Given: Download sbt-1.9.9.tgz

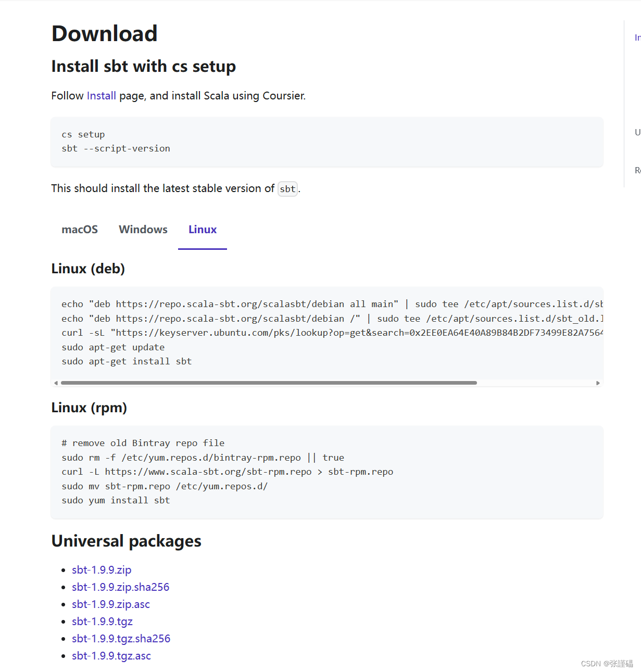Looking at the screenshot, I should [102, 622].
